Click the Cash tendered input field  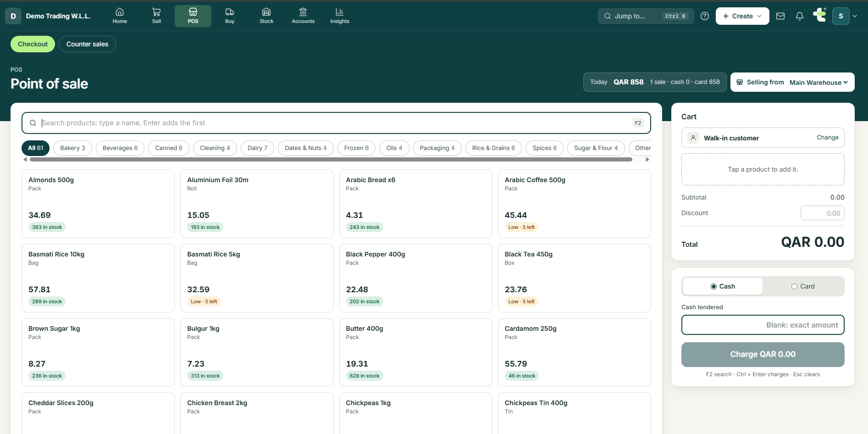763,325
